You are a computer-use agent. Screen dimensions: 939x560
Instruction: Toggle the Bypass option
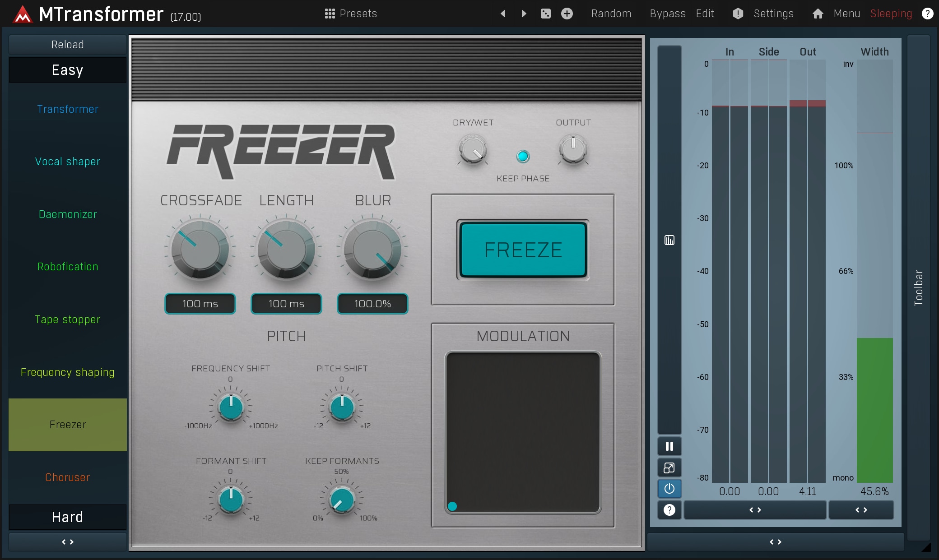coord(667,14)
